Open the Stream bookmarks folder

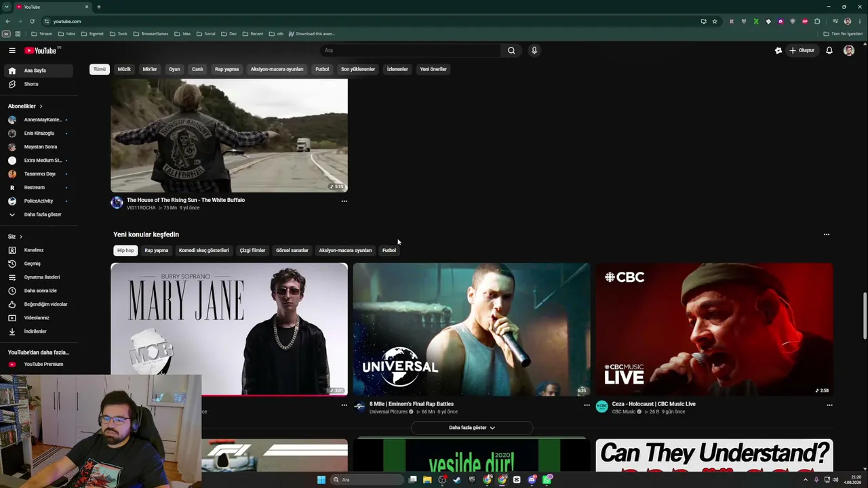click(41, 34)
